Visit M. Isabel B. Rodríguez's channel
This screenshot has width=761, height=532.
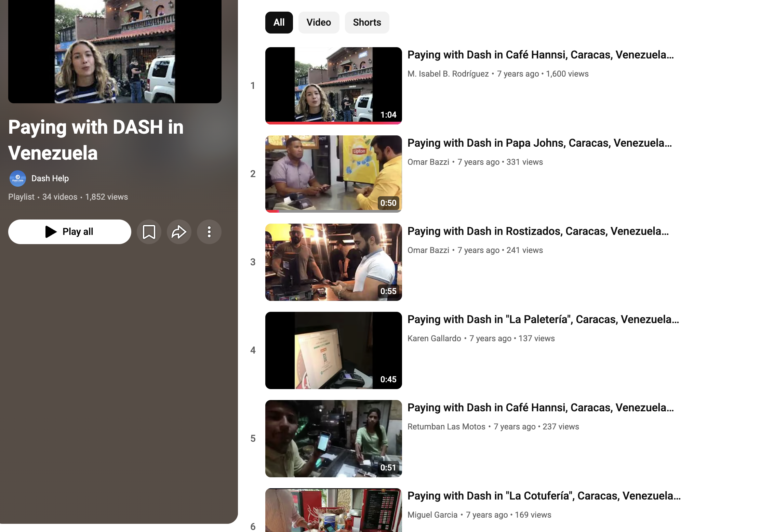(x=448, y=74)
